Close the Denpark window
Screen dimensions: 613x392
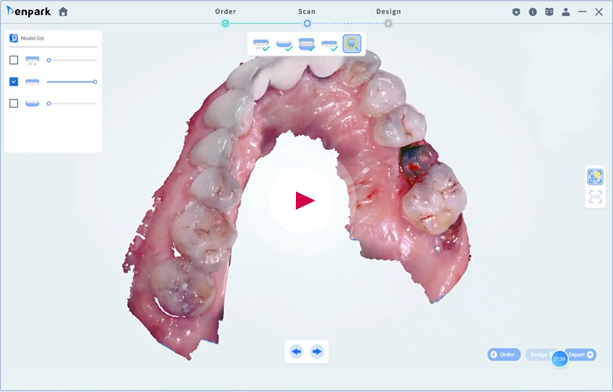point(599,12)
